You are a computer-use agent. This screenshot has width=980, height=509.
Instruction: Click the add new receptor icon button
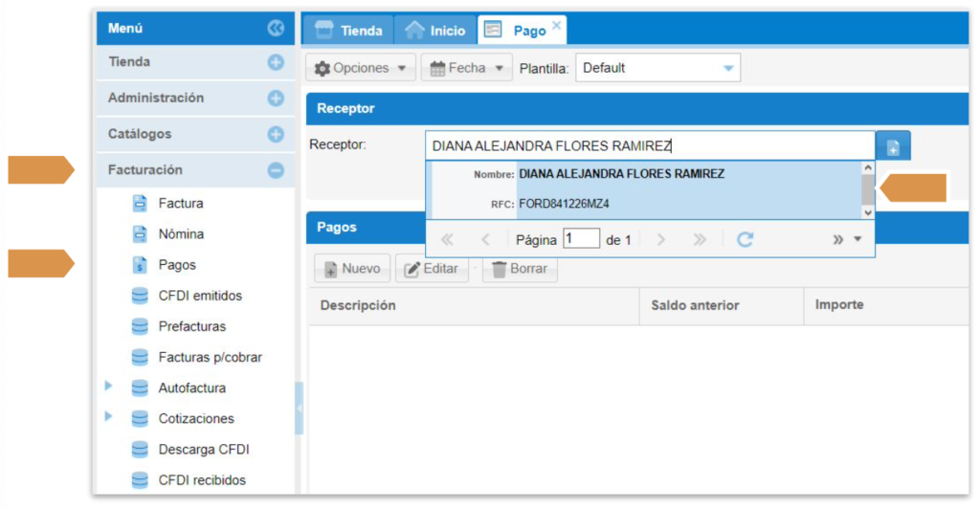point(893,146)
